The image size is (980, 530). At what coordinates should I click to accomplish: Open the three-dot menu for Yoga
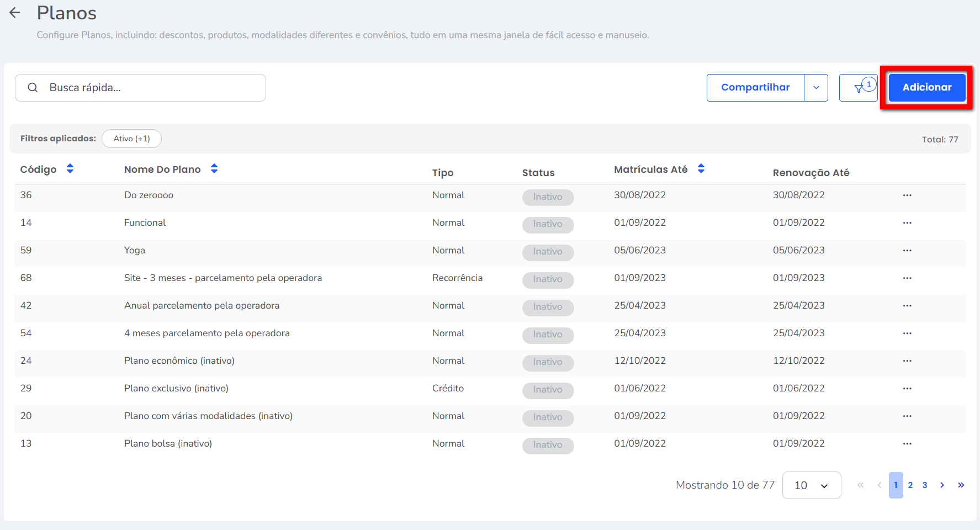[907, 251]
